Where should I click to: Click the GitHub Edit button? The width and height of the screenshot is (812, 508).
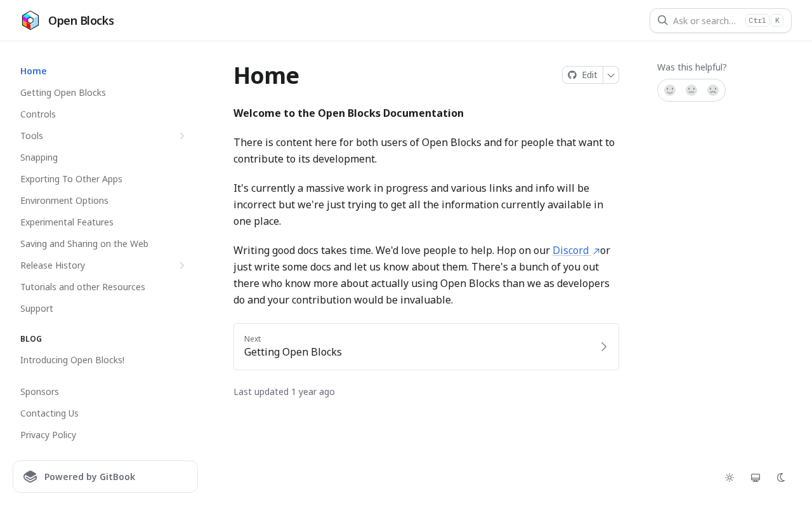[582, 75]
